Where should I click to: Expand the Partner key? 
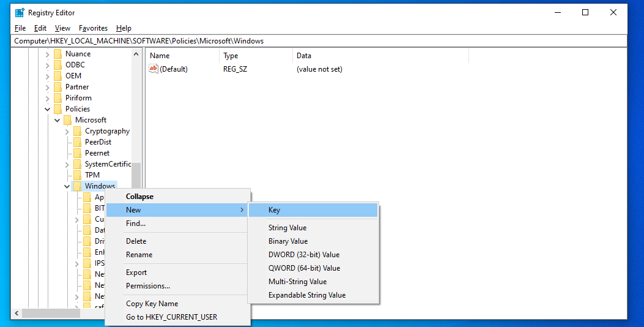(x=47, y=87)
